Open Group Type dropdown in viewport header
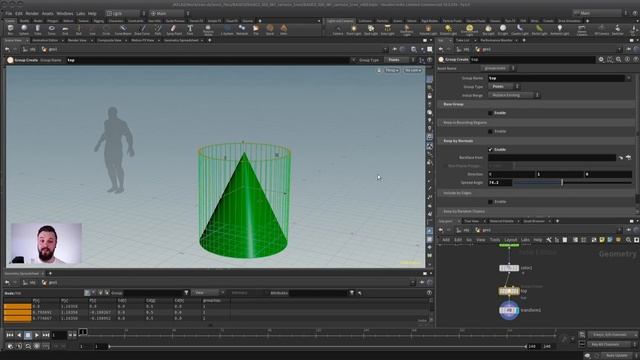Image resolution: width=640 pixels, height=360 pixels. (x=399, y=60)
